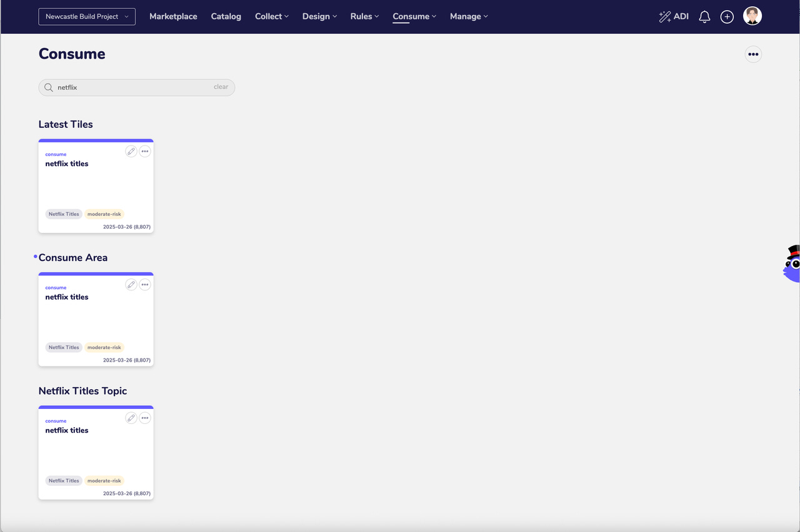The image size is (800, 532).
Task: Click the Latest Tiles heading
Action: pyautogui.click(x=66, y=124)
